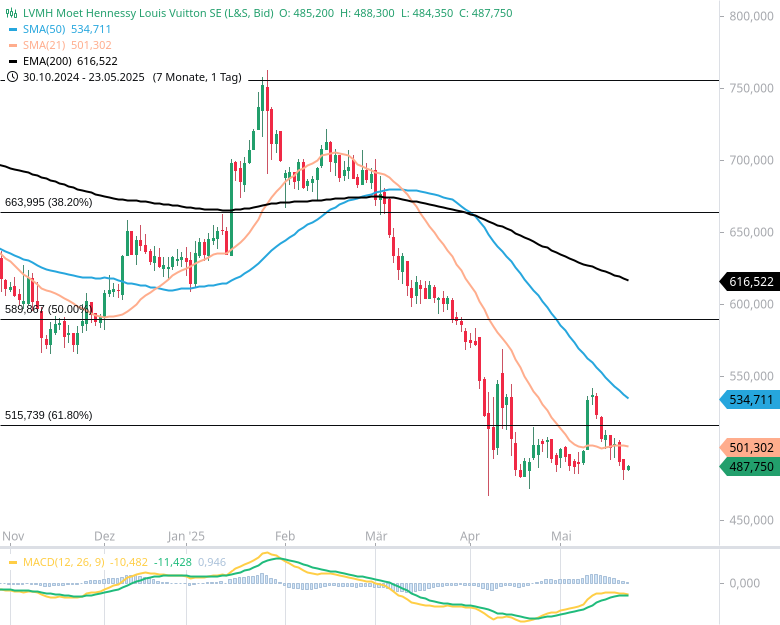Click the 750,000 price axis label
The image size is (780, 625).
point(751,88)
